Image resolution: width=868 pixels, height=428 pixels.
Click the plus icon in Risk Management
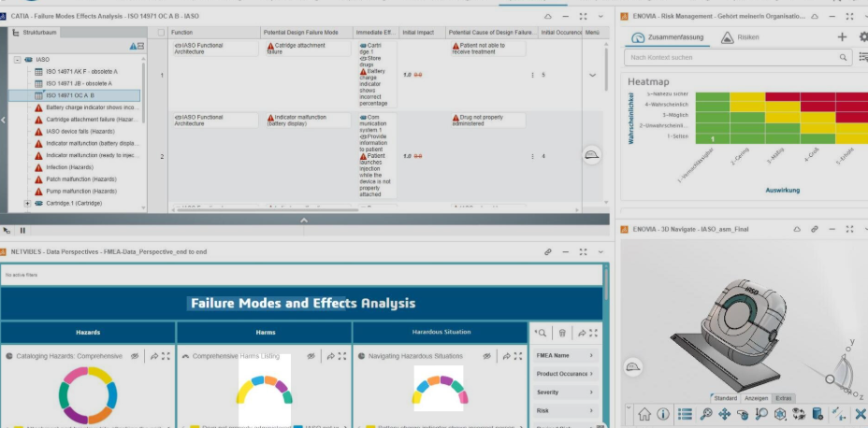point(842,37)
